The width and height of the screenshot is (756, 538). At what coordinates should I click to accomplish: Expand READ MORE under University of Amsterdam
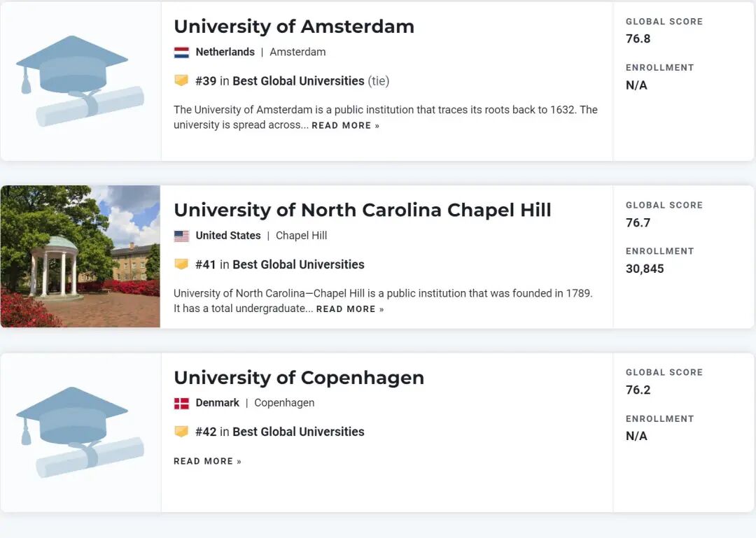(x=345, y=125)
